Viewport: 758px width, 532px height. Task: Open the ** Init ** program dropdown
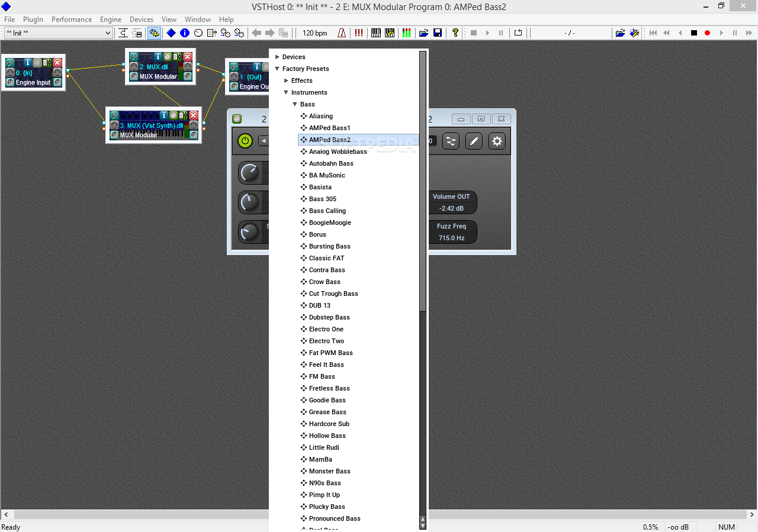58,33
